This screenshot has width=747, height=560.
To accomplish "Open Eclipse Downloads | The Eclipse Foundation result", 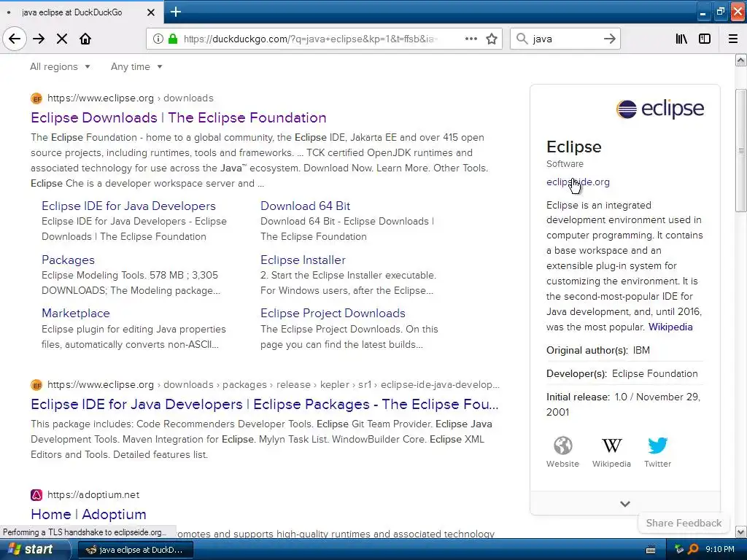I will coord(179,117).
